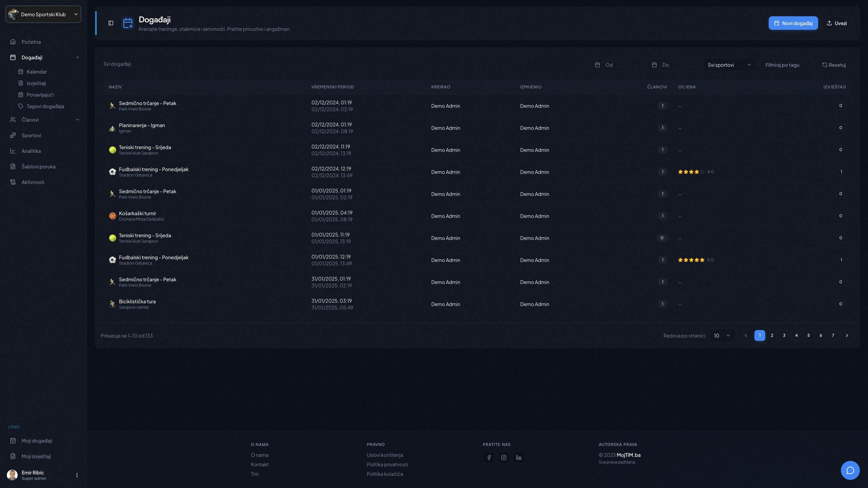Go to page 3 of events
The height and width of the screenshot is (488, 868).
tap(784, 335)
